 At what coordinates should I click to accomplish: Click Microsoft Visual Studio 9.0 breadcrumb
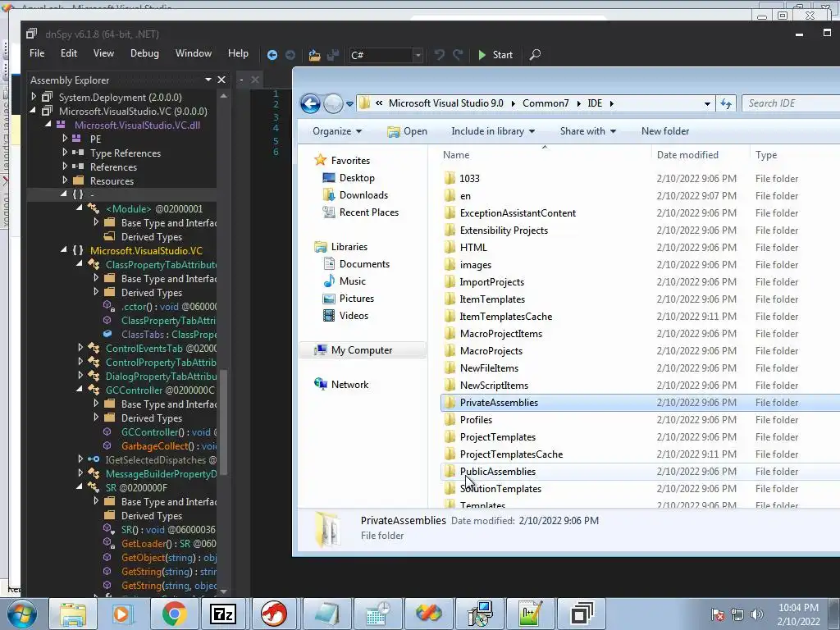point(445,103)
